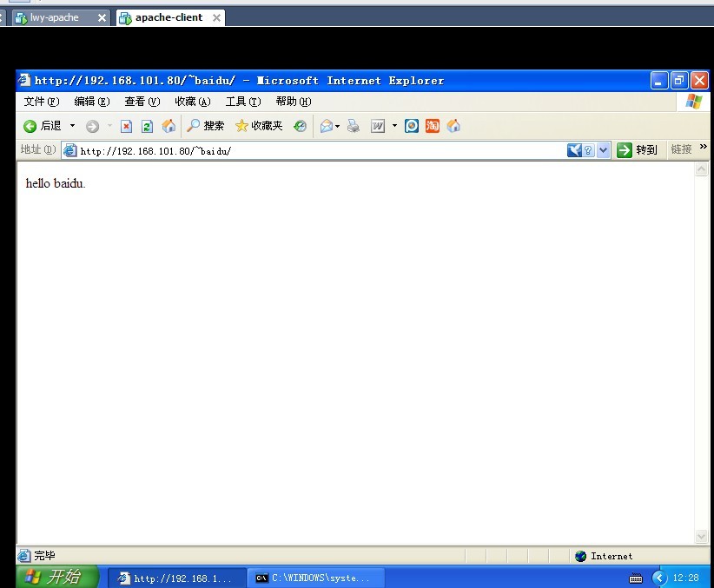The image size is (714, 588).
Task: Open the 查看(V) menu
Action: coord(142,102)
